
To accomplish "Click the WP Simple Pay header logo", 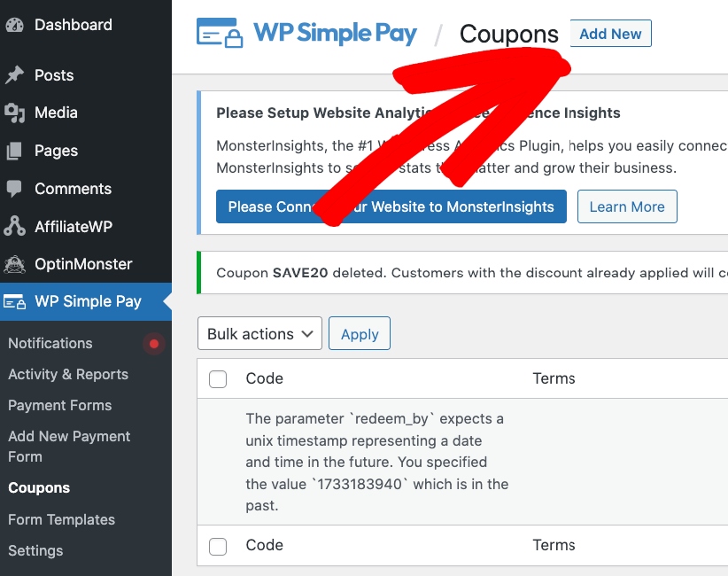I will point(306,34).
